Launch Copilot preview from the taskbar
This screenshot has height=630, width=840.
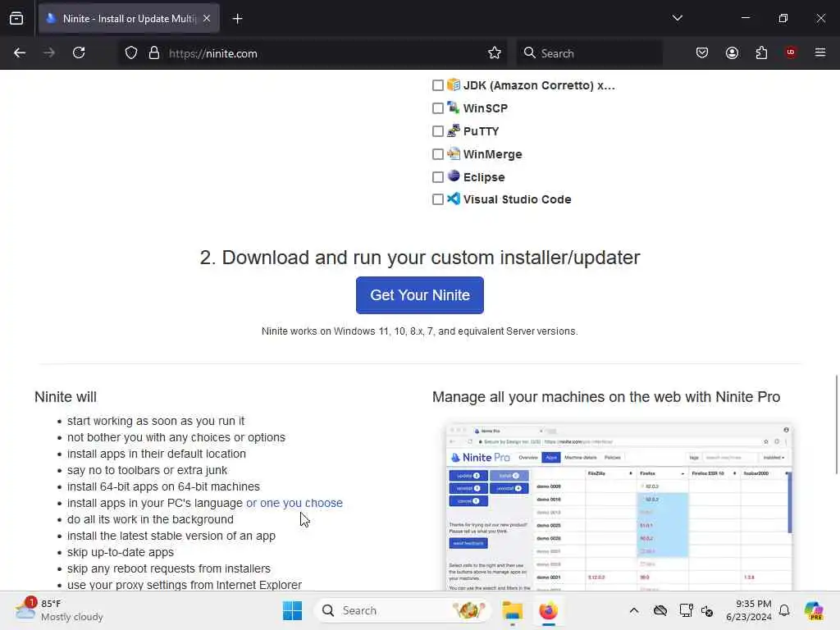click(814, 610)
